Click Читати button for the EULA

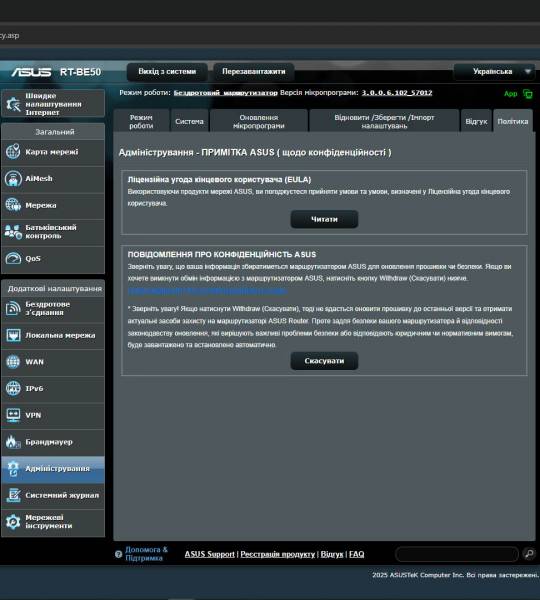(324, 219)
